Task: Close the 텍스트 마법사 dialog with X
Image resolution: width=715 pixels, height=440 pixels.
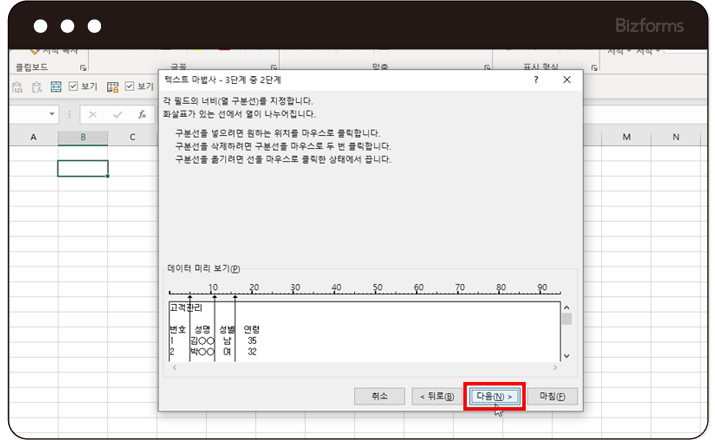Action: tap(567, 80)
